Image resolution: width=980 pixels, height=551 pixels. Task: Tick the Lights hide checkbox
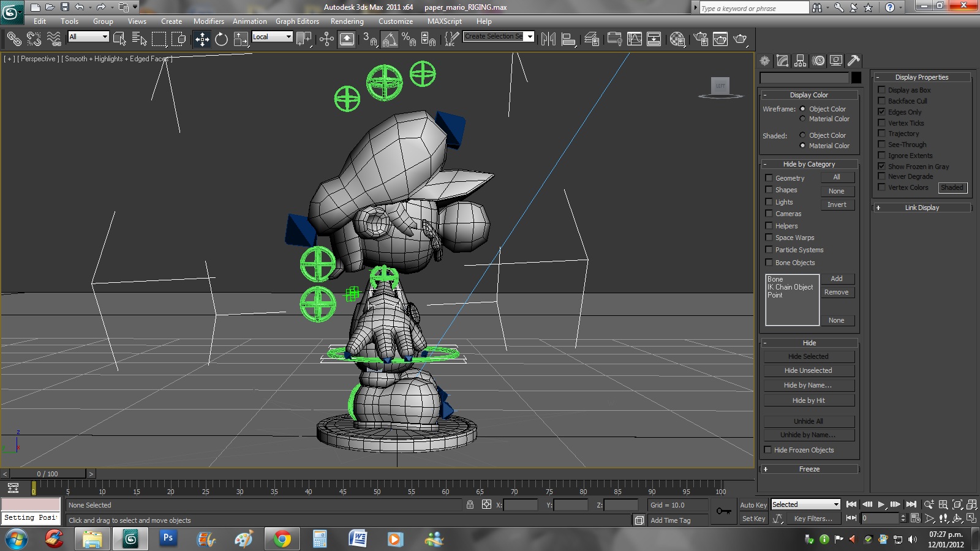769,202
